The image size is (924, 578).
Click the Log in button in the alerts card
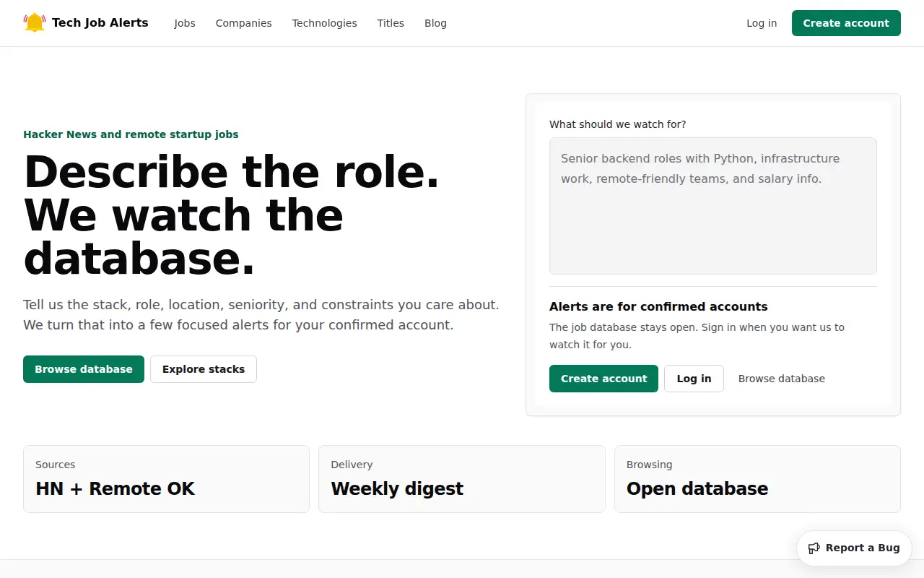[694, 379]
